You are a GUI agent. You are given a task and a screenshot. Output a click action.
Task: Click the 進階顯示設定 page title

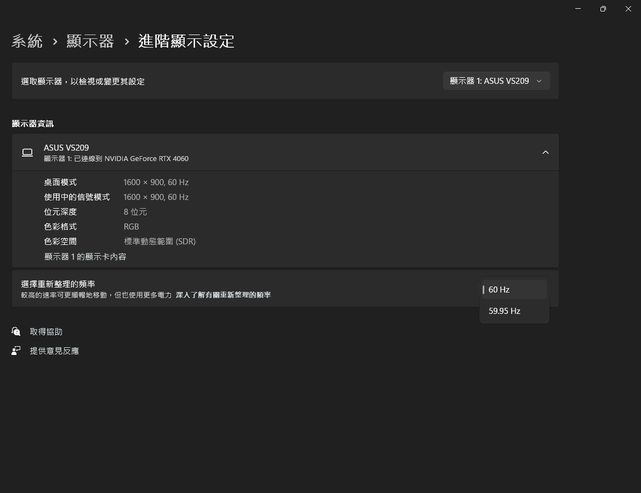(187, 41)
